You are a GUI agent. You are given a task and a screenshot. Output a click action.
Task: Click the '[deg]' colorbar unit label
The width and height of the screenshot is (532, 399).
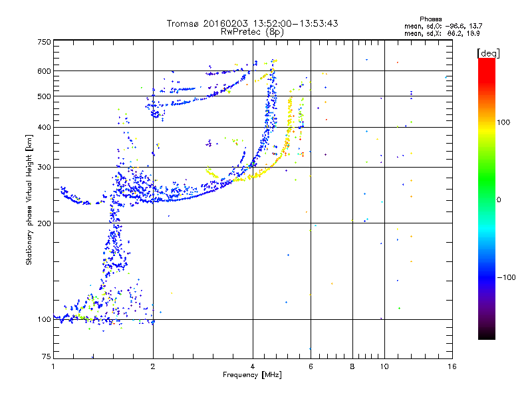click(488, 53)
